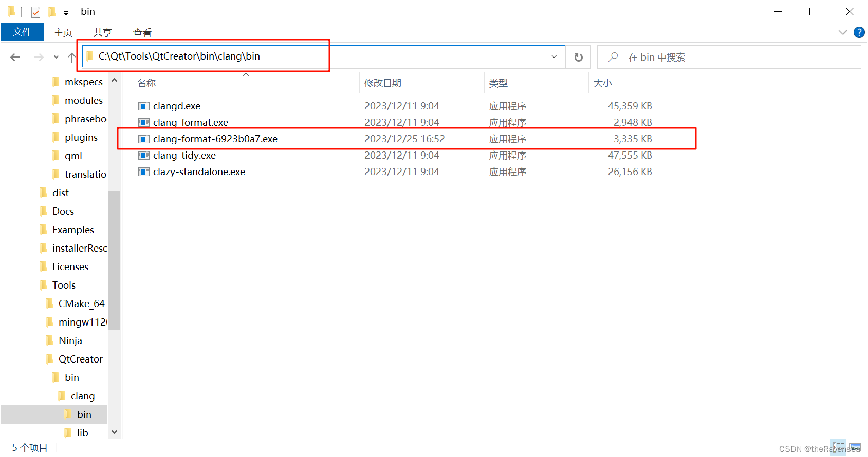Viewport: 868px width, 457px height.
Task: Refresh the bin folder view
Action: point(579,57)
